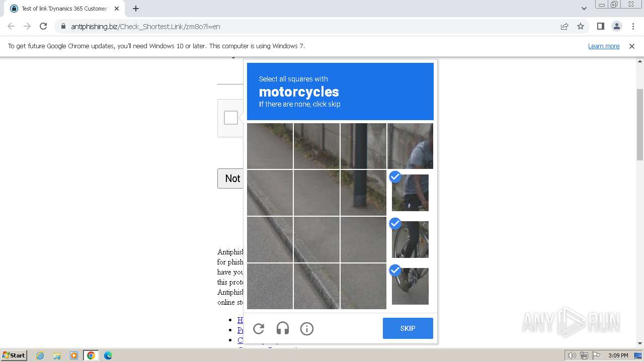Viewport: 644px width, 362px height.
Task: Select the top-right tile with person's head
Action: coord(410,146)
